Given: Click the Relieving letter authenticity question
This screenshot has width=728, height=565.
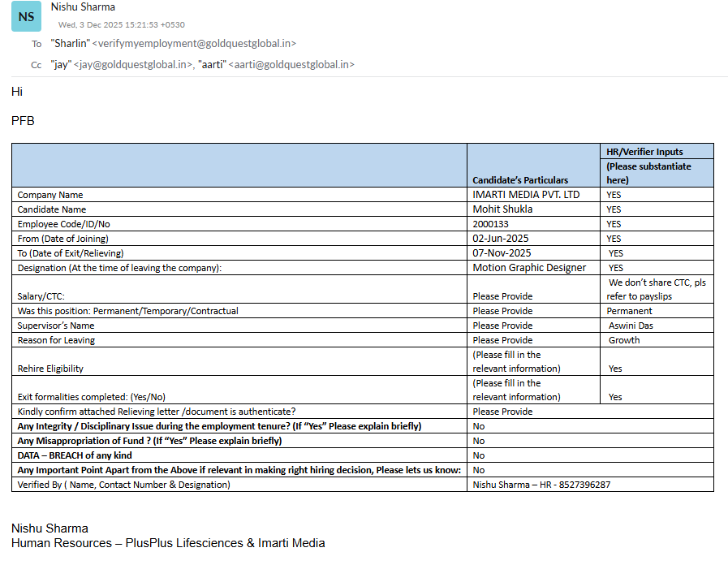Looking at the screenshot, I should tap(157, 412).
